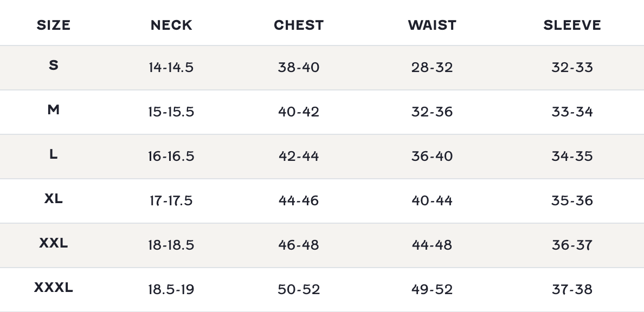644x312 pixels.
Task: Click chest measurement 40-42
Action: point(299,112)
